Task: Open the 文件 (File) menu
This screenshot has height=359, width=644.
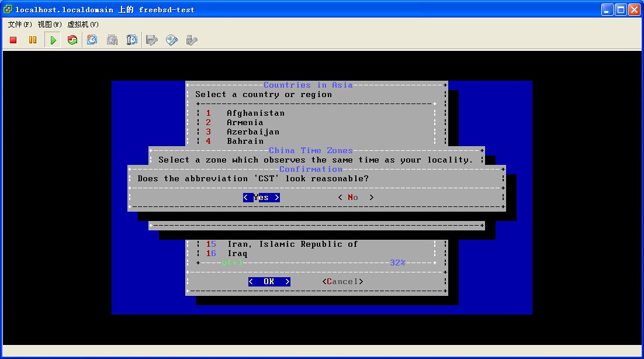Action: 20,24
